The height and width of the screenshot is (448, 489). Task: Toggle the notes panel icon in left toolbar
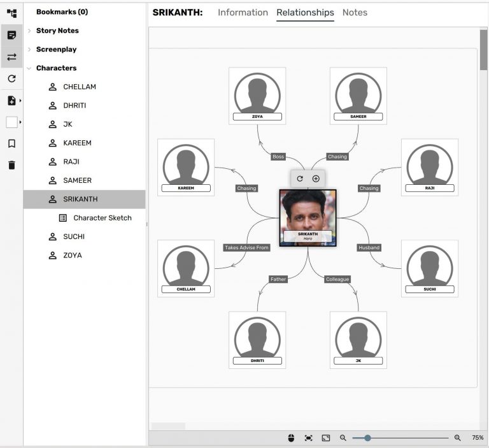pos(11,35)
